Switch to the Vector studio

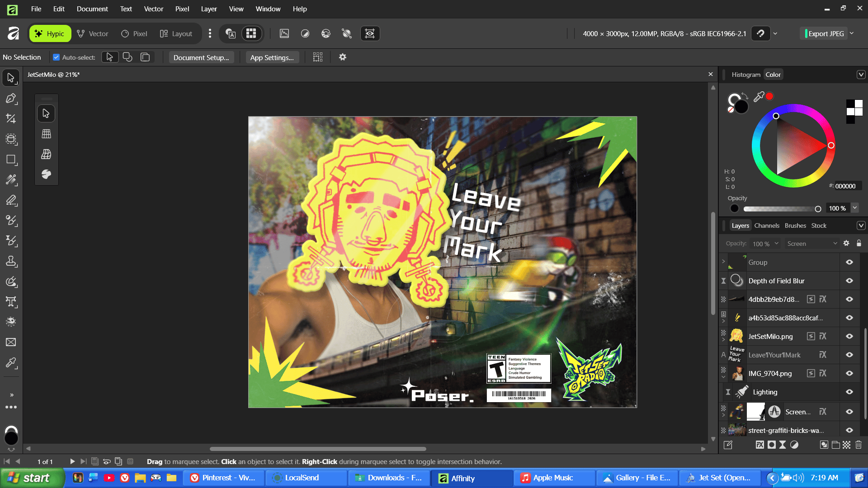click(92, 33)
